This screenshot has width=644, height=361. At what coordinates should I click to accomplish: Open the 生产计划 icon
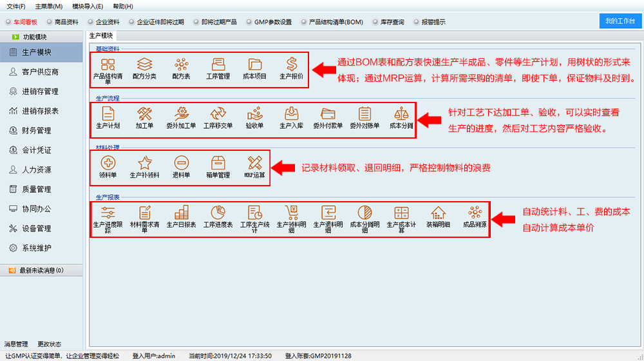click(x=108, y=113)
